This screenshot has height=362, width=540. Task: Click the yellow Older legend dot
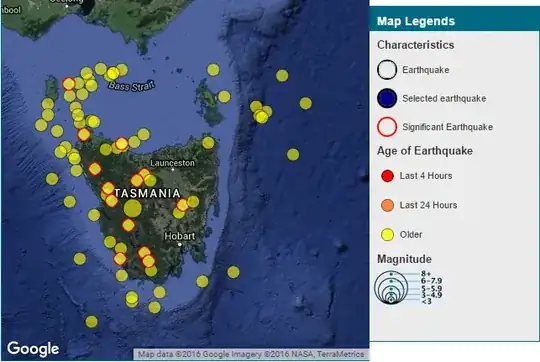[x=387, y=235]
